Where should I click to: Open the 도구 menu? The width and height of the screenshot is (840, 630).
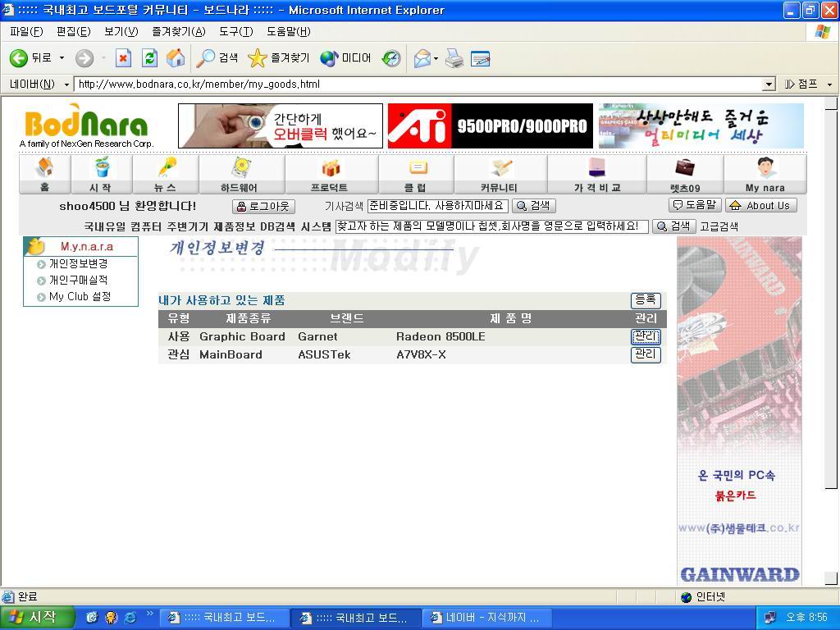coord(235,32)
